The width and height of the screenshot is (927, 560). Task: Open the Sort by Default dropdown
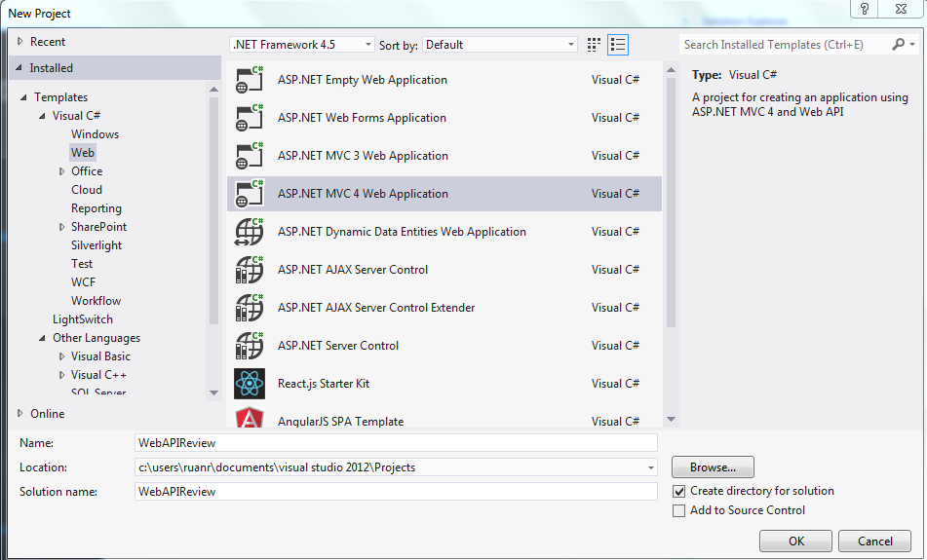[x=499, y=44]
